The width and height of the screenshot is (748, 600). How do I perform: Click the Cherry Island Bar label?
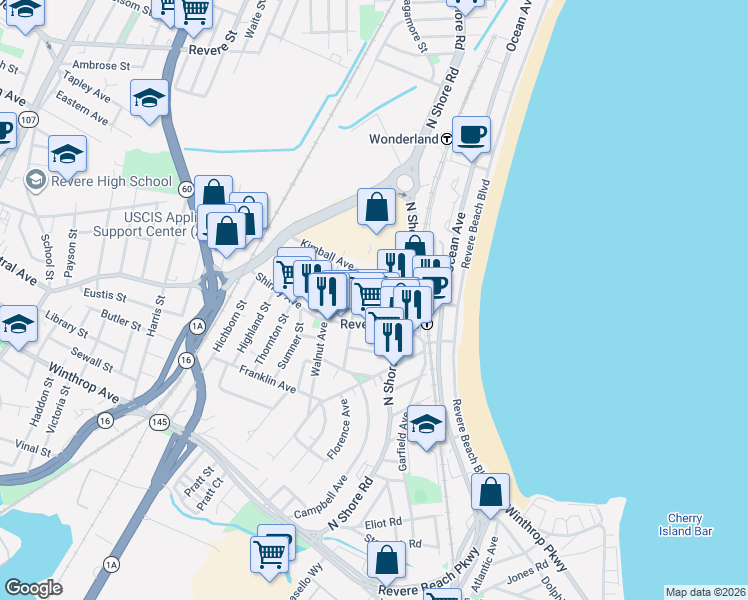tap(686, 525)
